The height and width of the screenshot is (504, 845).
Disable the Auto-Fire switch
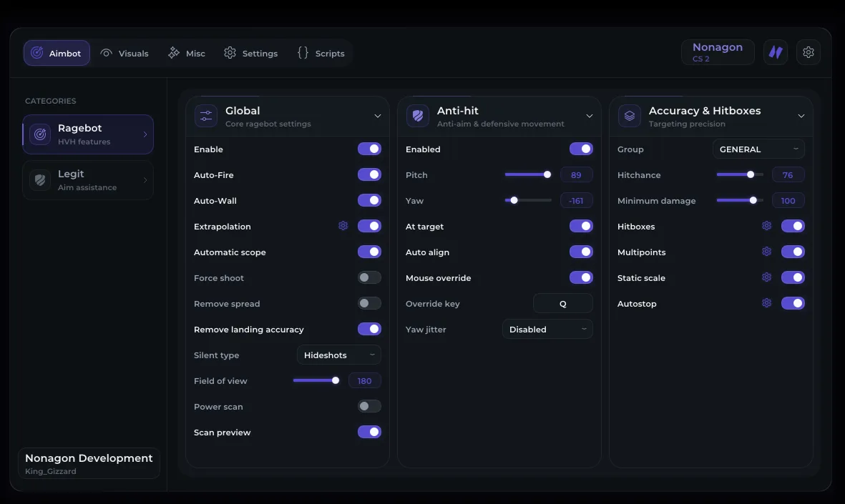369,174
